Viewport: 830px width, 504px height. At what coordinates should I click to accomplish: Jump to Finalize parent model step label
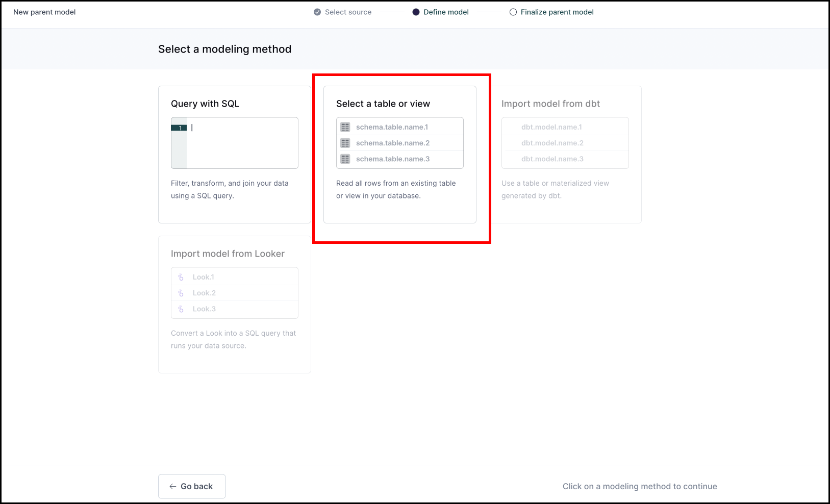557,12
